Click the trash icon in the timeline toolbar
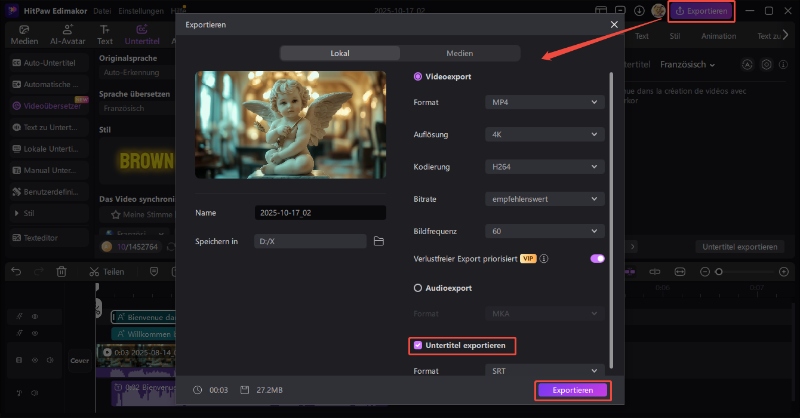The height and width of the screenshot is (418, 800). (62, 271)
